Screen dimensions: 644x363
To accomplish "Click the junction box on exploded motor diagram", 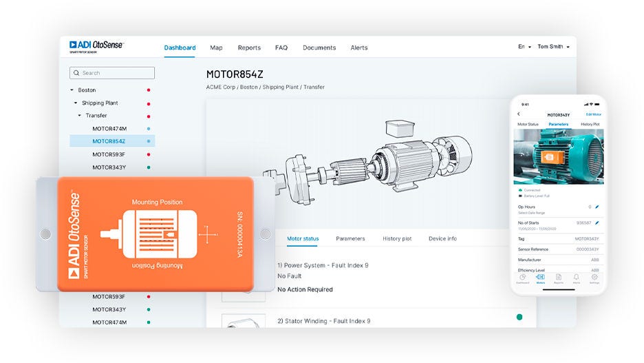I will [x=400, y=128].
